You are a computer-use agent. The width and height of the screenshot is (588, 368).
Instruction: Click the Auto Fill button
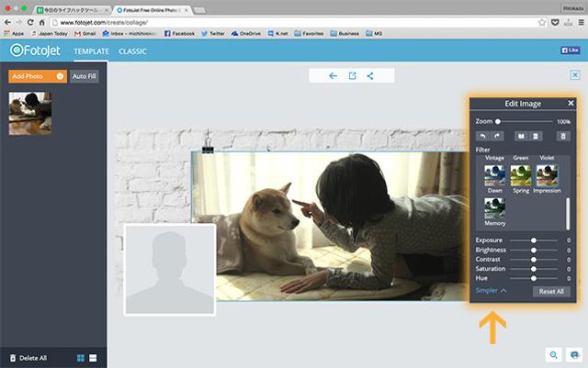point(84,76)
